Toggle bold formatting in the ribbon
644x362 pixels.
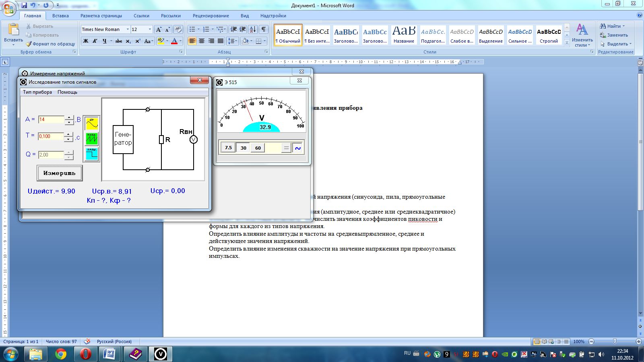tap(86, 41)
